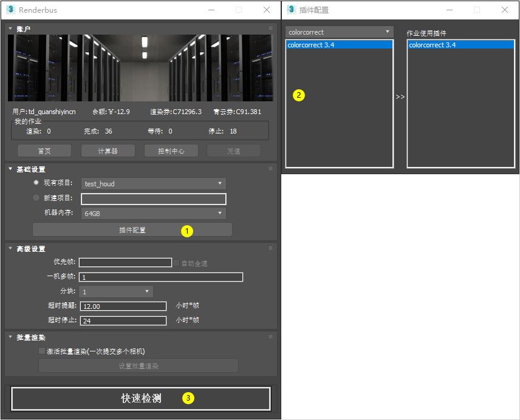Enable the 激活批量渲染 checkbox
This screenshot has width=520, height=420.
pos(42,351)
